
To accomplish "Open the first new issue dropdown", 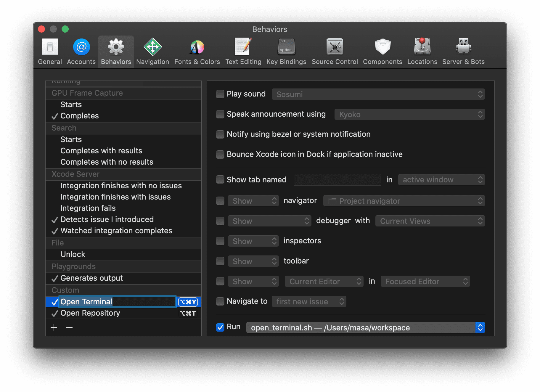I will tap(309, 301).
